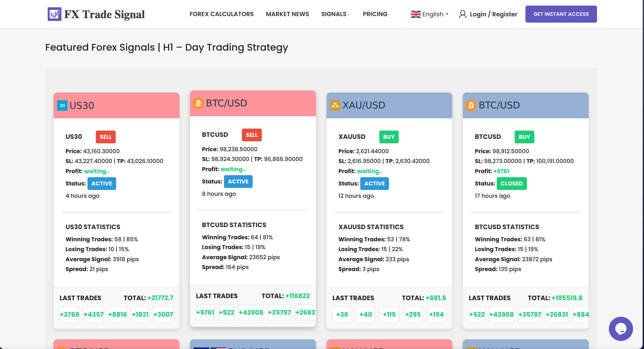Click the Bitcoin icon on blue BTC/USD card
The width and height of the screenshot is (644, 349).
[x=471, y=105]
